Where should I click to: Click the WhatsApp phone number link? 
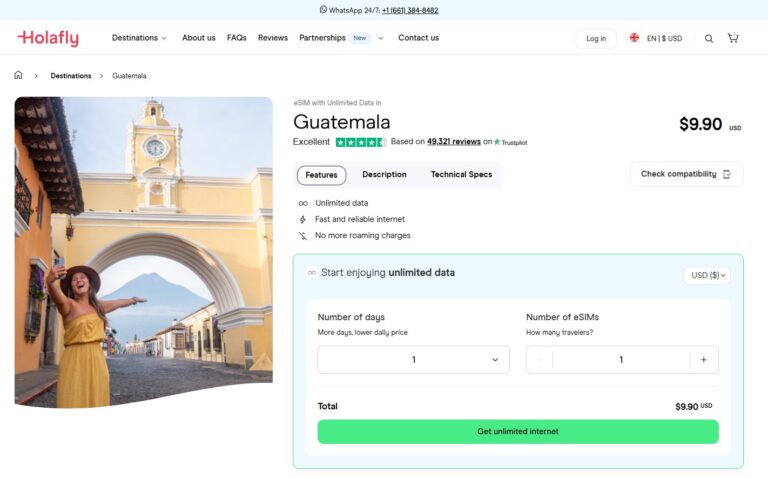410,10
